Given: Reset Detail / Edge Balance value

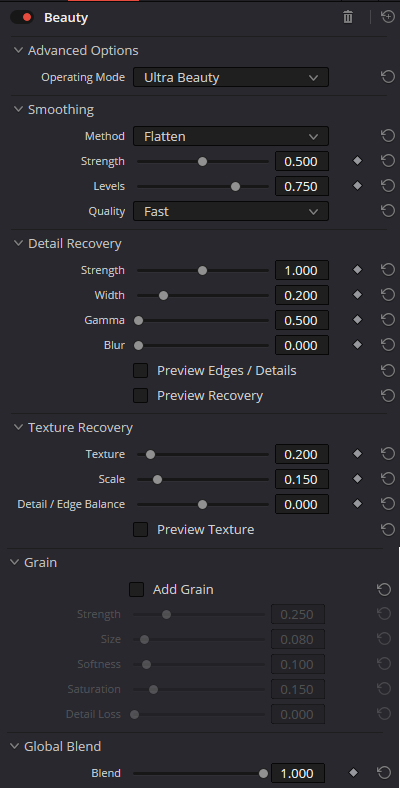Looking at the screenshot, I should coord(387,504).
